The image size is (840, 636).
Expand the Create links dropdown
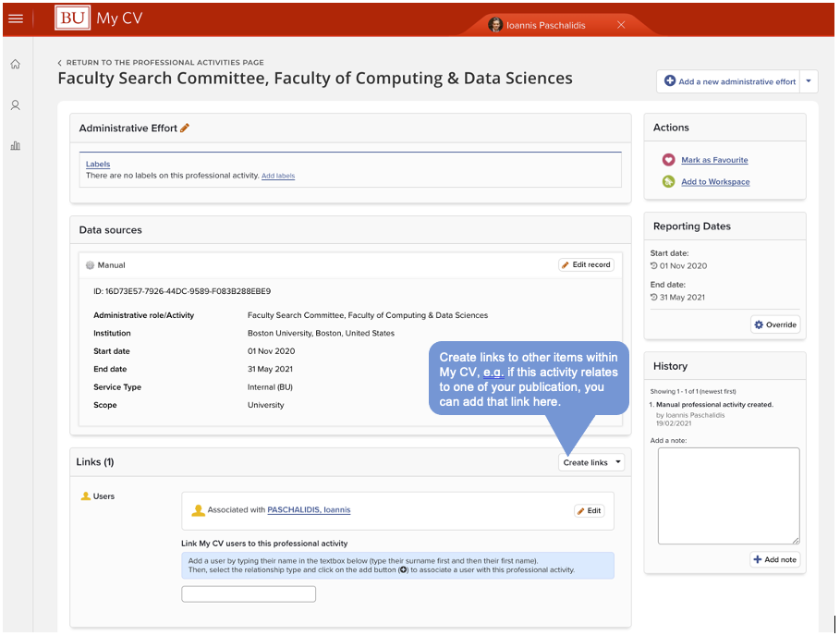pyautogui.click(x=591, y=462)
